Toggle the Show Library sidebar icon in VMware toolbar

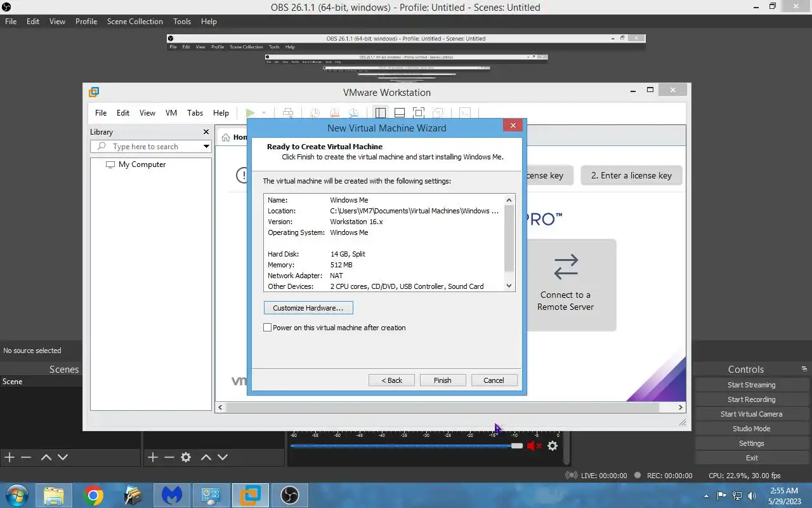[x=381, y=113]
